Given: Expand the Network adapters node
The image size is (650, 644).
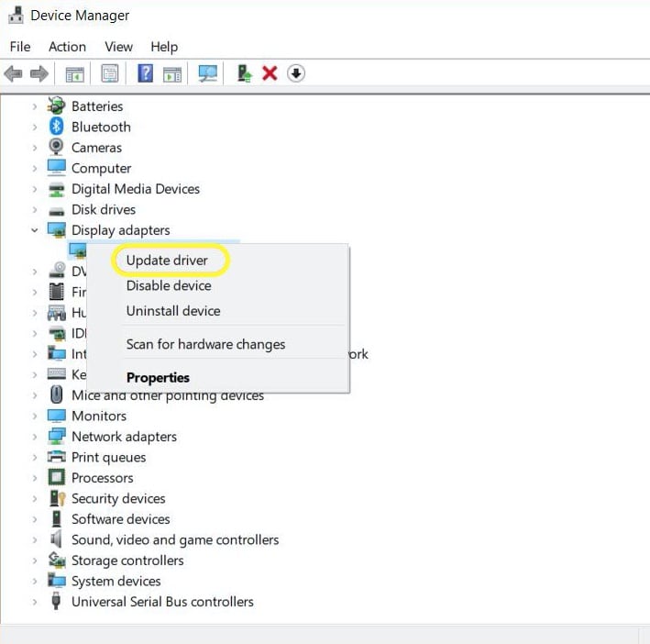Looking at the screenshot, I should pos(35,437).
